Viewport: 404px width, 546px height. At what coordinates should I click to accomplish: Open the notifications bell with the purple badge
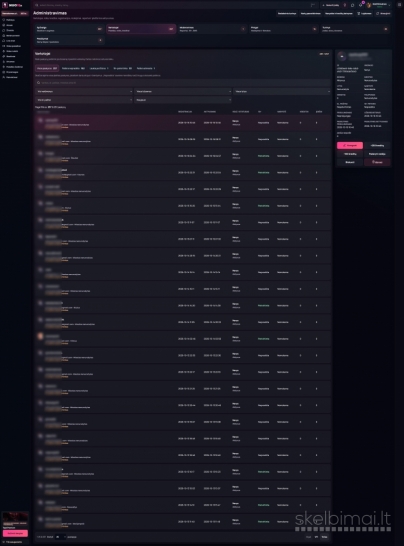click(361, 5)
